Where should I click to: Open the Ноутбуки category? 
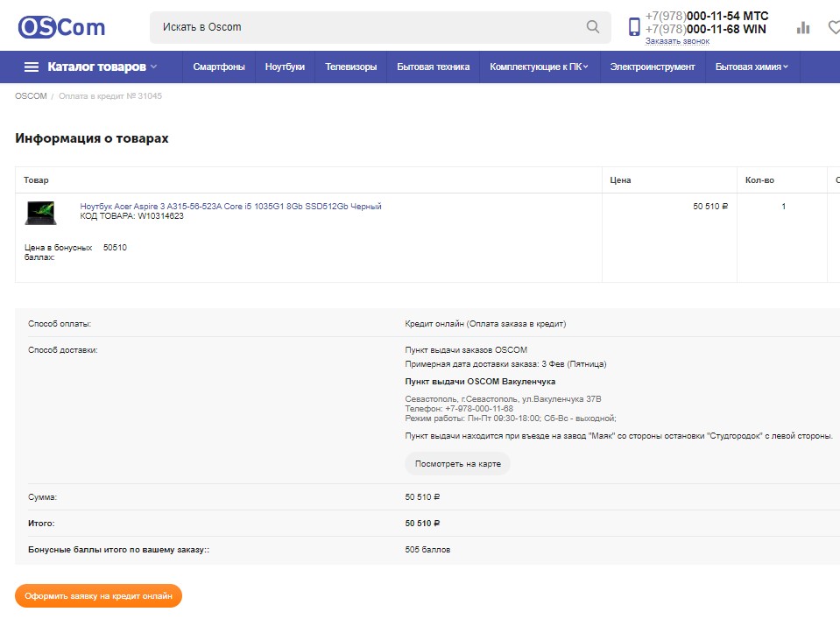pos(285,67)
